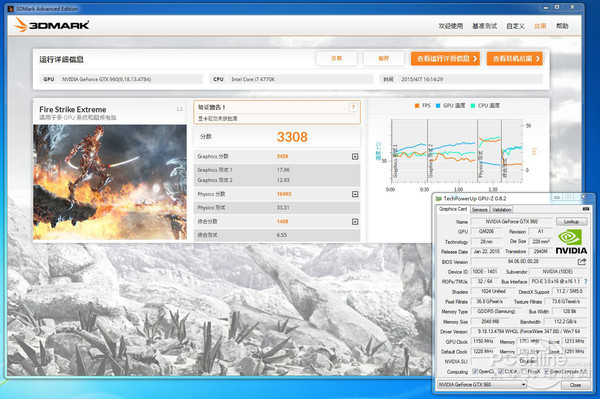The height and width of the screenshot is (399, 600).
Task: Click the 负载 load button
Action: coord(336,59)
